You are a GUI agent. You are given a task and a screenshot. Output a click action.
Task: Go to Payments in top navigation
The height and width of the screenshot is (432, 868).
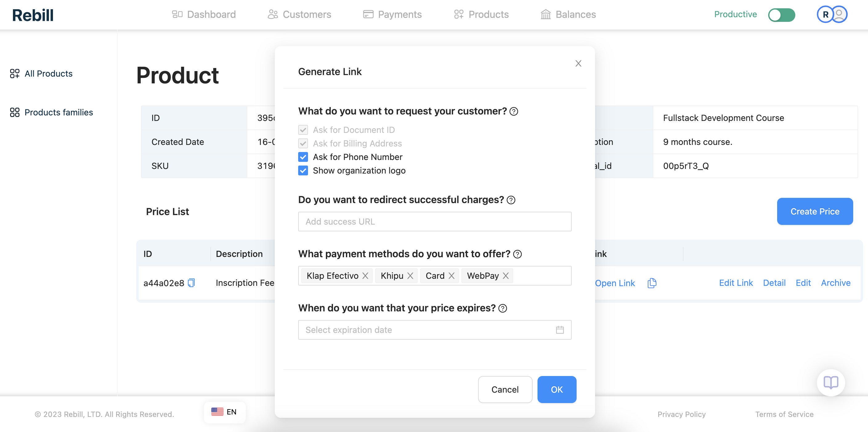(392, 14)
